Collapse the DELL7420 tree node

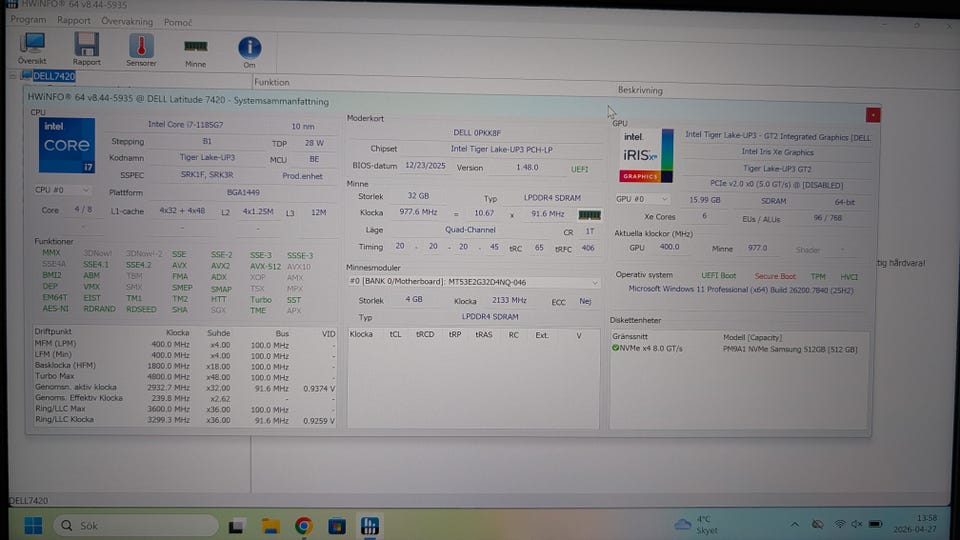coord(13,76)
